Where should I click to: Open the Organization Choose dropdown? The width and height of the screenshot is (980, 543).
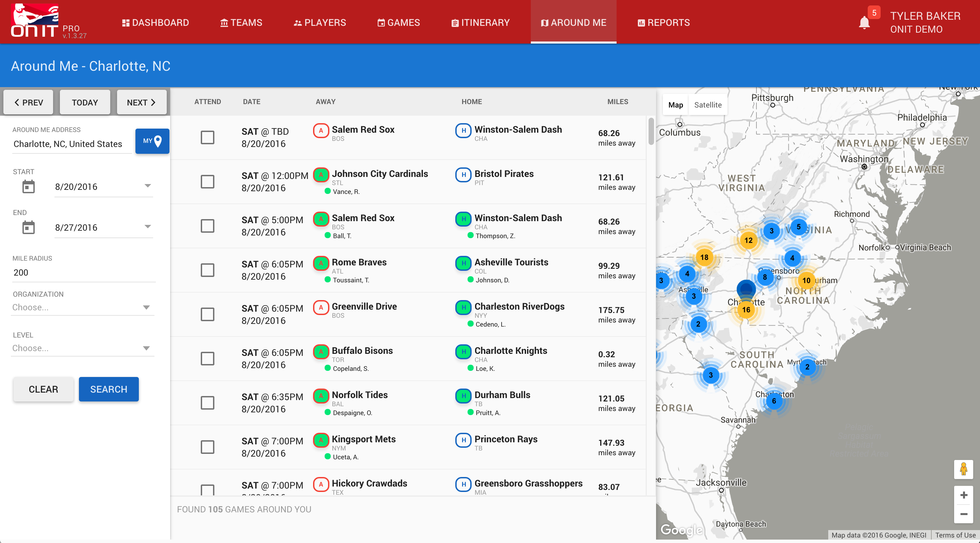click(82, 307)
